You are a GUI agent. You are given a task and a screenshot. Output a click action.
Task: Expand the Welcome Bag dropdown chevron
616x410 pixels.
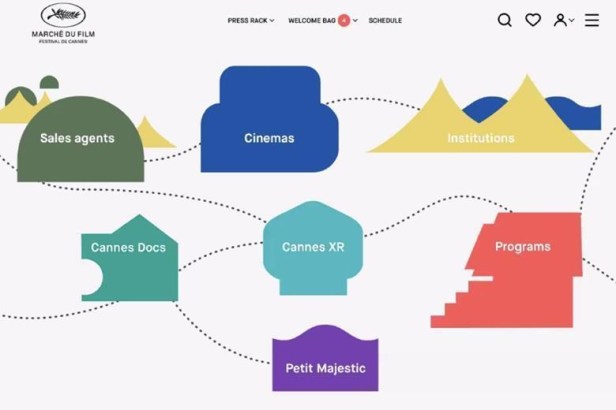click(x=356, y=21)
